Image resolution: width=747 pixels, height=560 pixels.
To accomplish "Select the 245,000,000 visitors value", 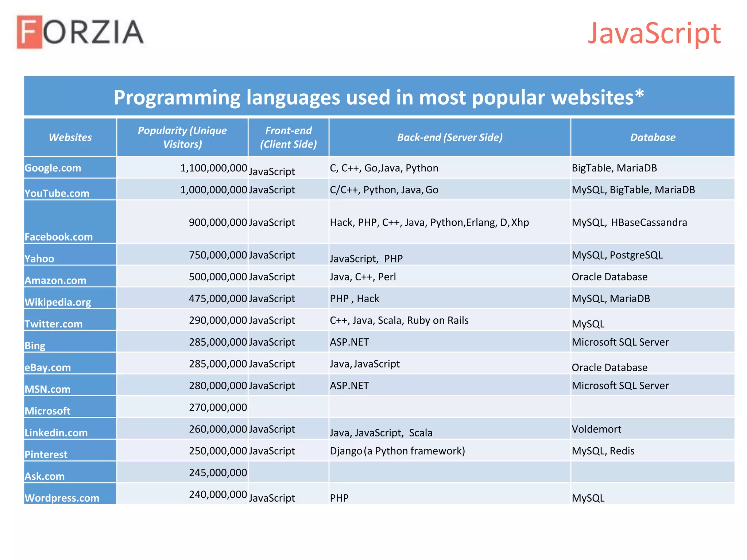I will 218,473.
